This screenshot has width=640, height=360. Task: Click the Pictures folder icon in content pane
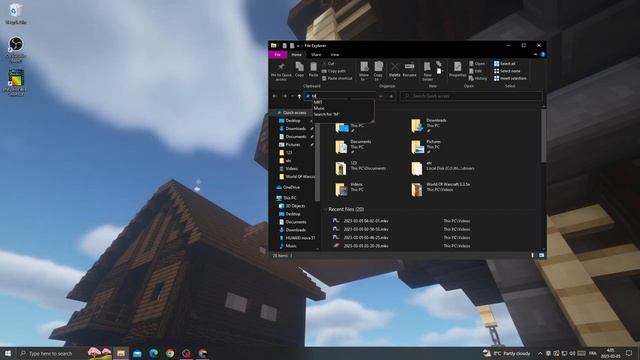click(417, 147)
